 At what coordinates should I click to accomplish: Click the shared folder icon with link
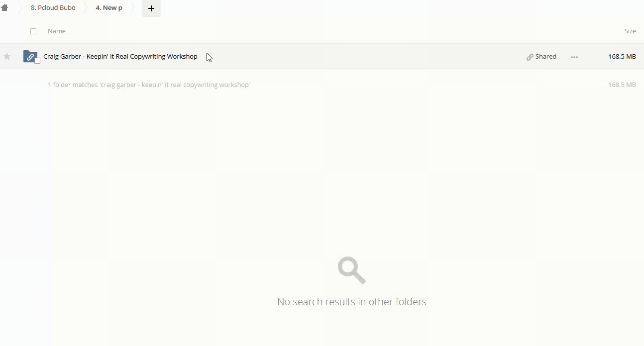[x=29, y=56]
